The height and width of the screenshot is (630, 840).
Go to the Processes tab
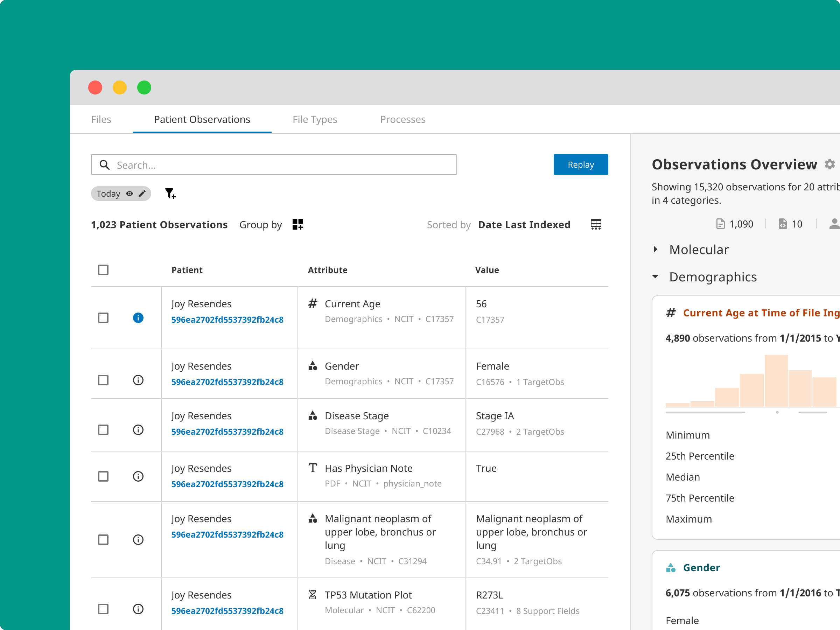coord(403,119)
